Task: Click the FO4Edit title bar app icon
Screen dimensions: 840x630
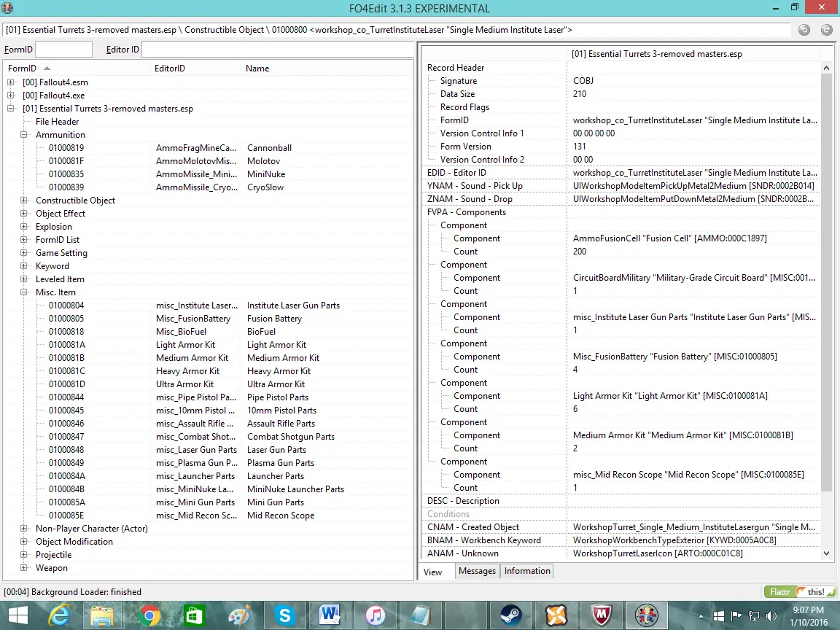Action: pos(7,7)
